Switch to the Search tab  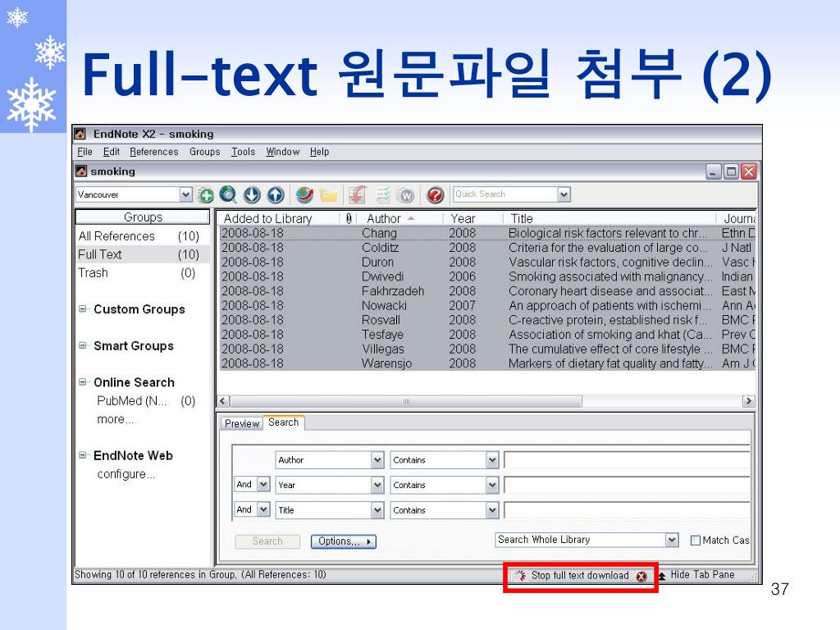(x=283, y=422)
